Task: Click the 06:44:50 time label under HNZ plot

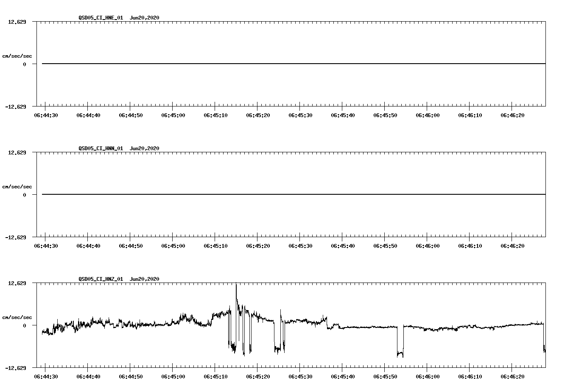Action: coord(131,377)
